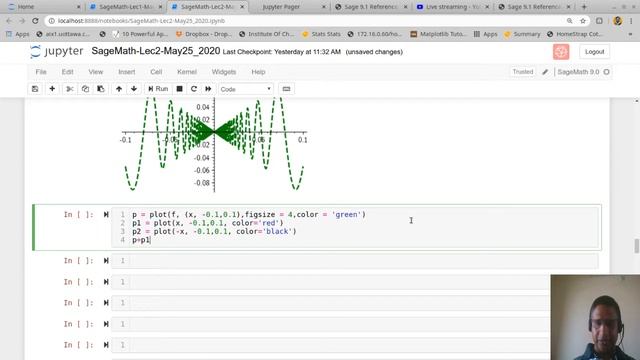Copy selected cells icon
The height and width of the screenshot is (360, 640).
(85, 89)
